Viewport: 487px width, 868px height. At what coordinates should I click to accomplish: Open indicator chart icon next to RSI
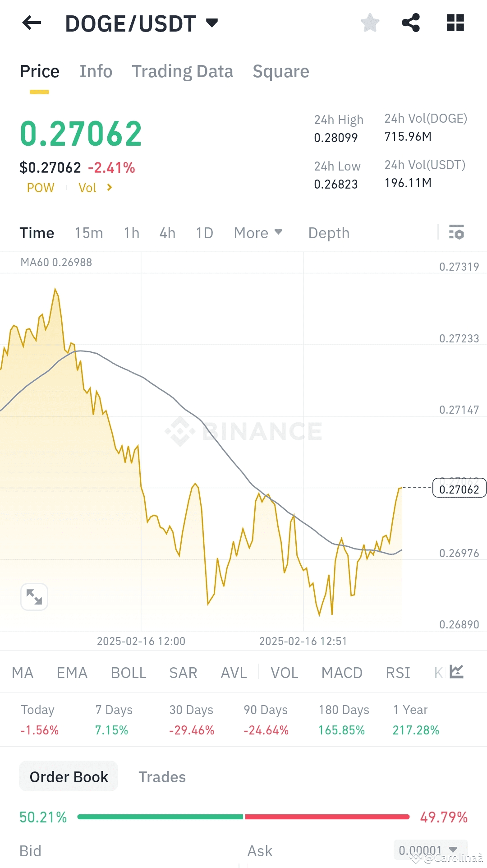click(457, 672)
